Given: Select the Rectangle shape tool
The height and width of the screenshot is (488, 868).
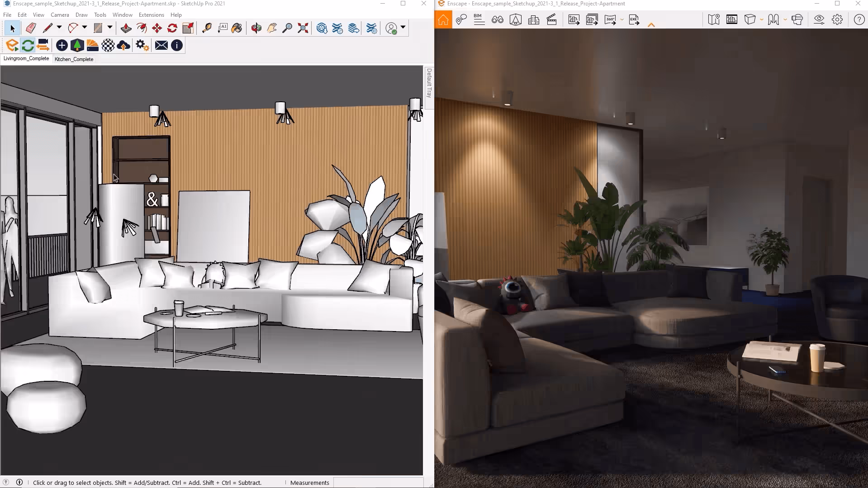Looking at the screenshot, I should point(98,28).
